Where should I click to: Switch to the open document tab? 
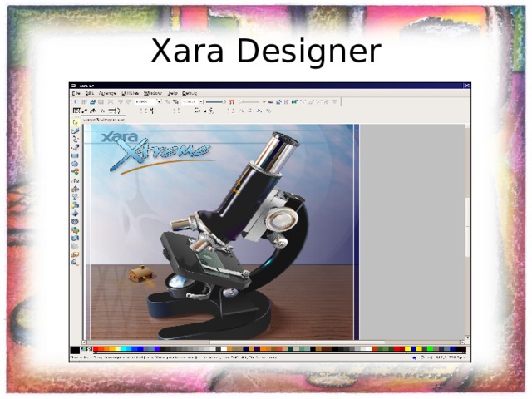tap(103, 120)
